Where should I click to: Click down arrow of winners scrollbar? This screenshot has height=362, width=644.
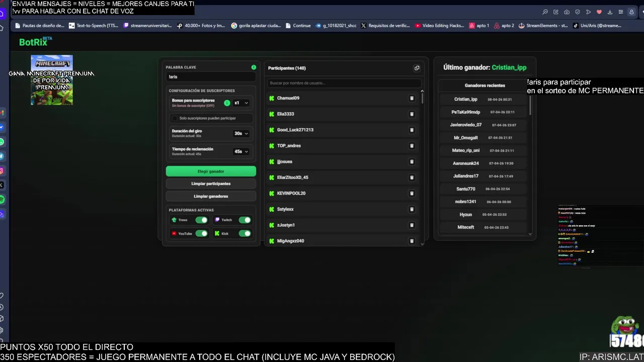click(530, 234)
